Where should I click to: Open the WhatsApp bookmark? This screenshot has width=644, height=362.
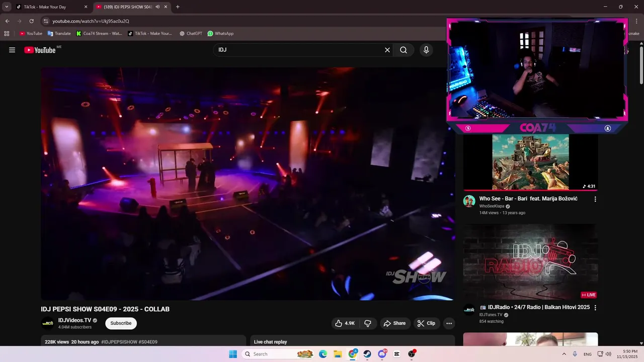click(x=220, y=33)
